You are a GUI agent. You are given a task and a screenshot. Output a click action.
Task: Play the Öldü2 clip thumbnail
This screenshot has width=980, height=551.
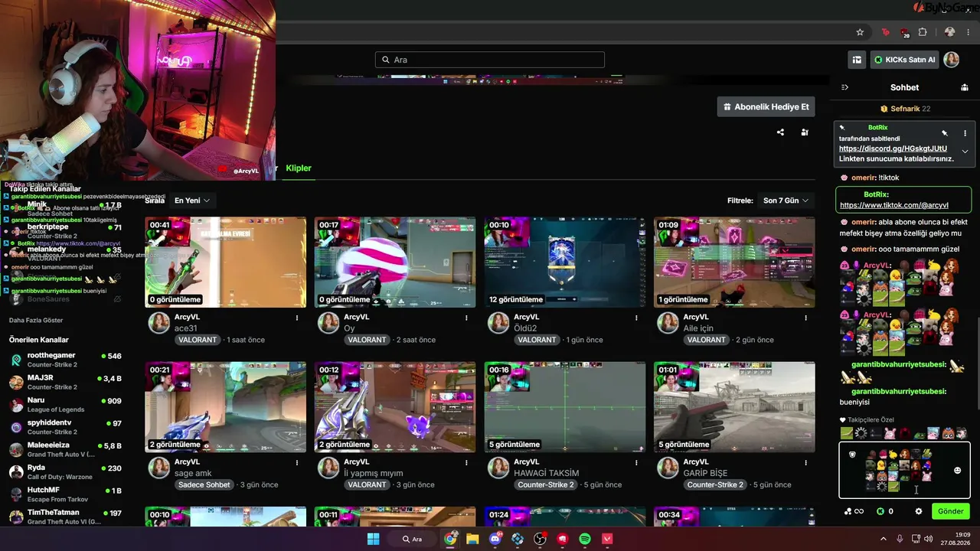pos(565,262)
